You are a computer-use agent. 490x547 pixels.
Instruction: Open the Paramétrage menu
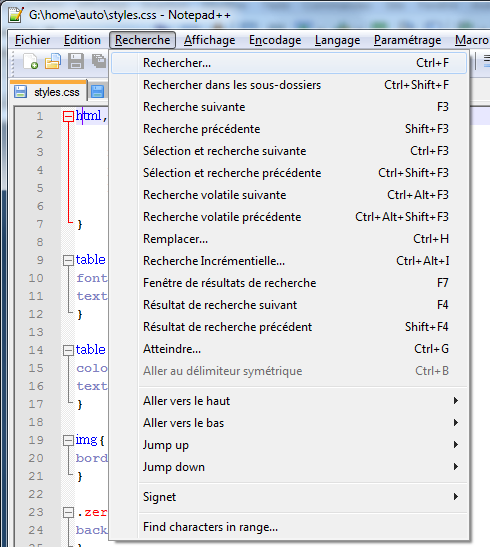(x=407, y=40)
